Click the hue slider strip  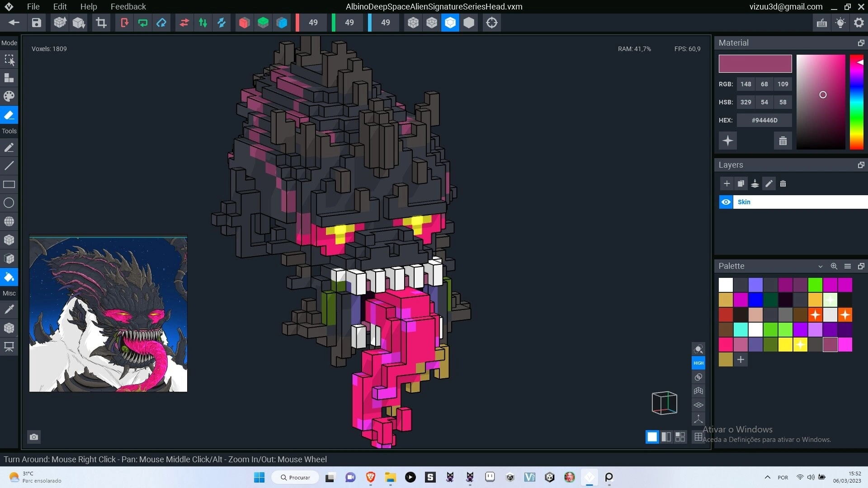tap(857, 102)
